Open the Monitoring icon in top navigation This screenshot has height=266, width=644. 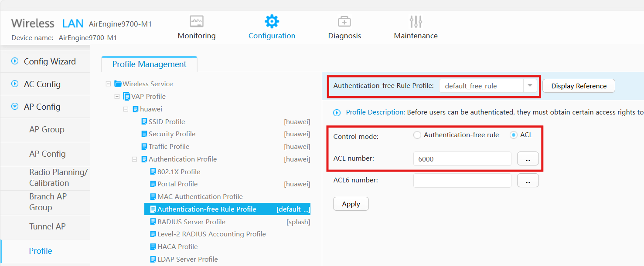click(197, 21)
